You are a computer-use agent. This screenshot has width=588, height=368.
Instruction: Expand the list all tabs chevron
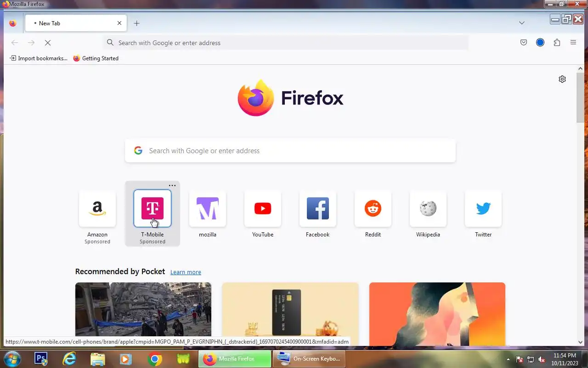[522, 23]
